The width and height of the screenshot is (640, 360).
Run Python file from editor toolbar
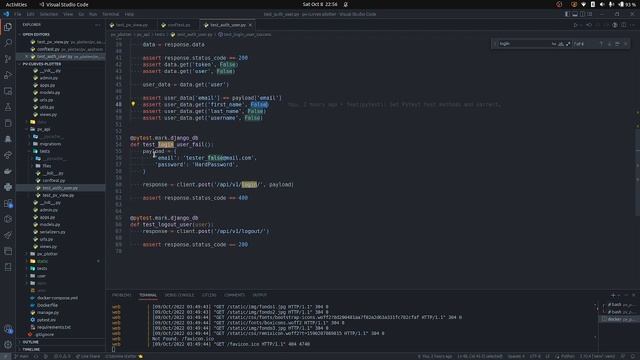point(576,25)
